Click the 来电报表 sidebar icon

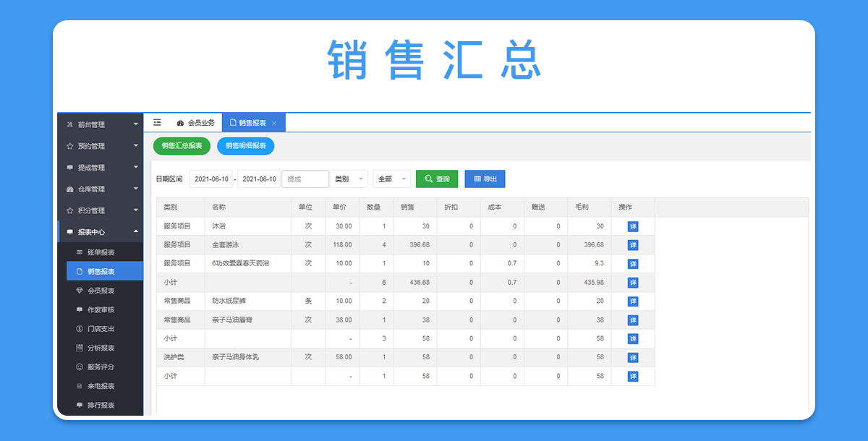(x=80, y=386)
